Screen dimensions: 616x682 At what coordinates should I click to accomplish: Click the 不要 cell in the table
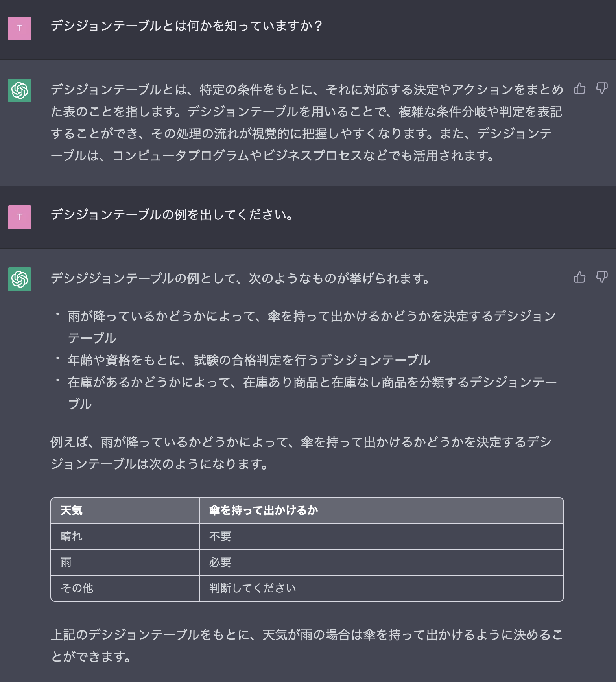(x=219, y=536)
